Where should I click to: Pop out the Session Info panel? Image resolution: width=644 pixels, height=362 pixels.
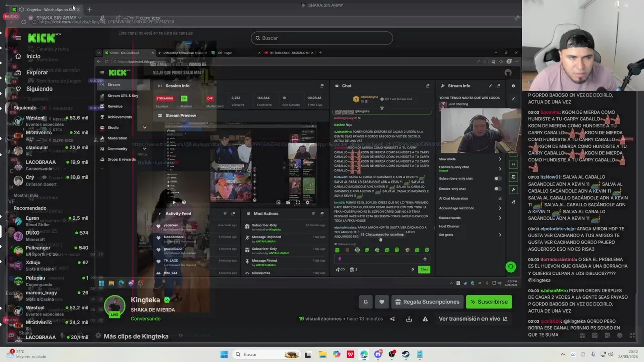321,86
